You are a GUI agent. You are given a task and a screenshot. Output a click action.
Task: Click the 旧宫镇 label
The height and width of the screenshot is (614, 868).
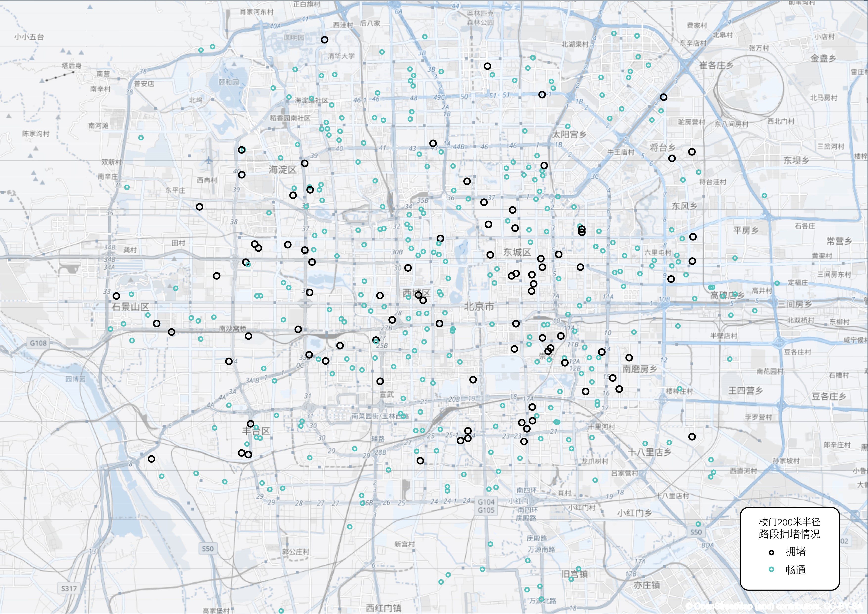click(575, 574)
